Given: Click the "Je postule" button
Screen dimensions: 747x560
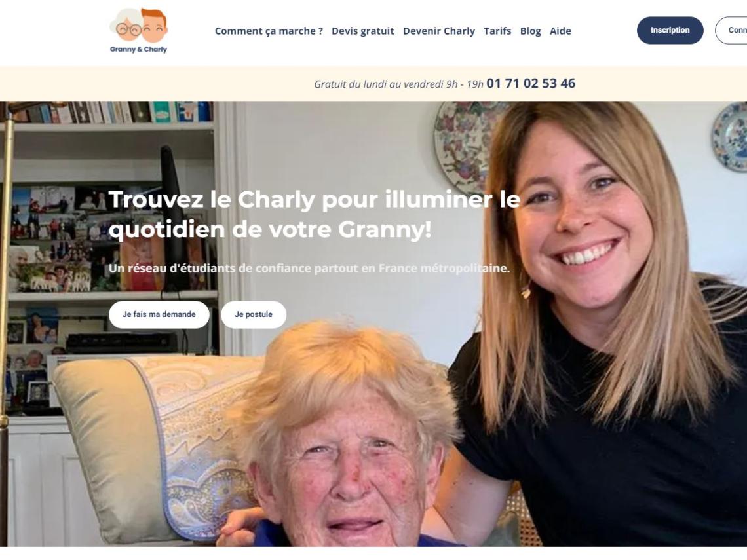Looking at the screenshot, I should click(254, 314).
